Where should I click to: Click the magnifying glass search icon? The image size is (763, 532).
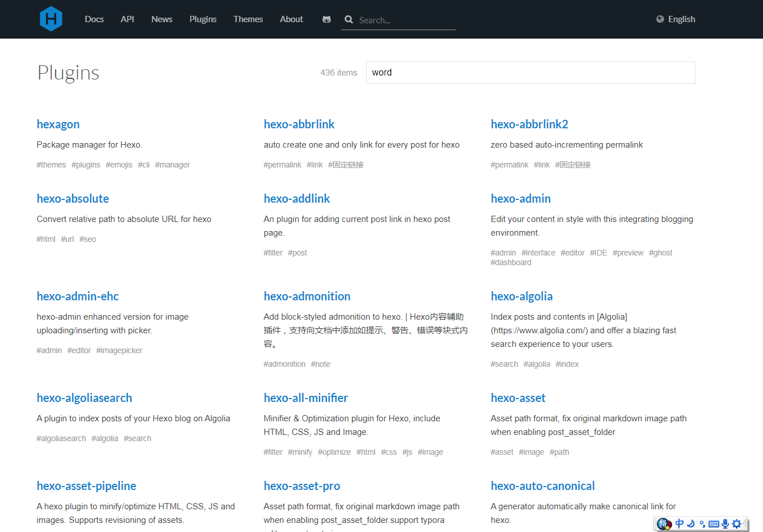click(x=349, y=19)
